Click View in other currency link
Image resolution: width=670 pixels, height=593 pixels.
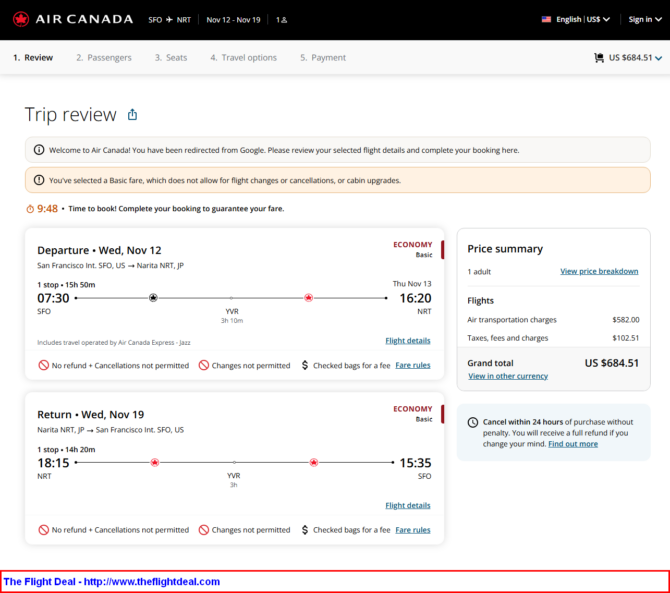click(508, 376)
